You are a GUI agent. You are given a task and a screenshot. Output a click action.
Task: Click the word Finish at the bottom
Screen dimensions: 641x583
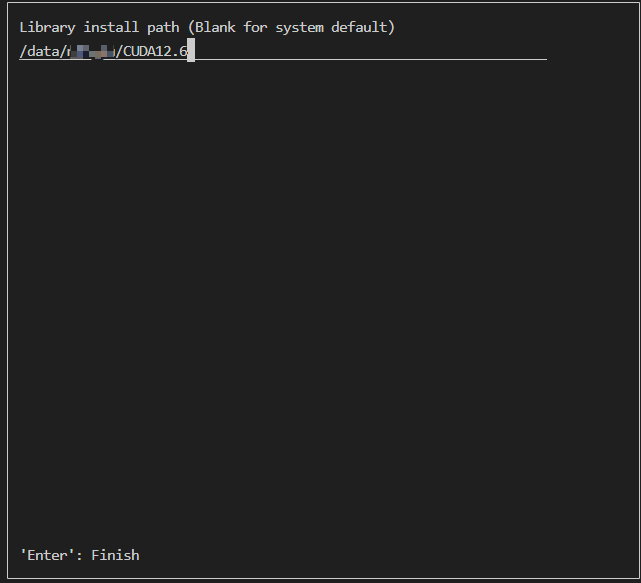[115, 555]
